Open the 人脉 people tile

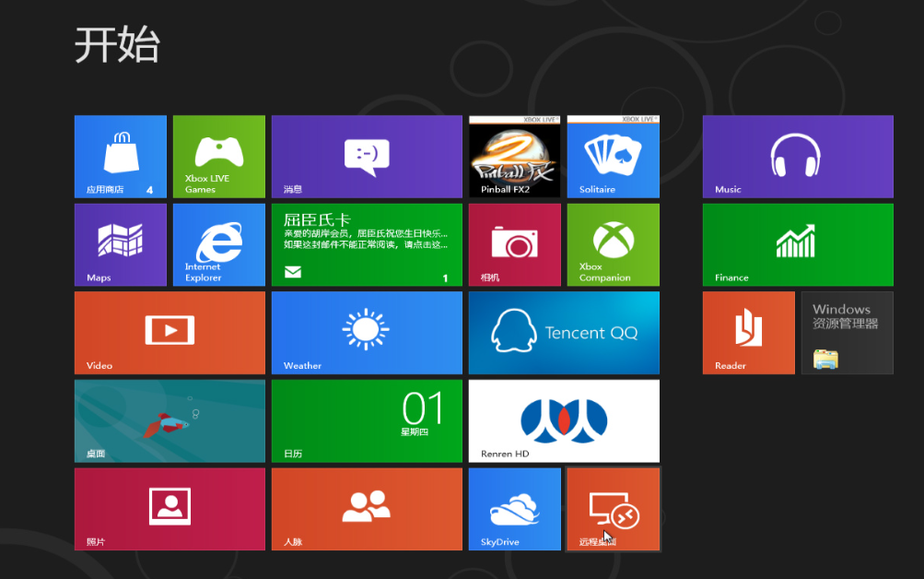368,509
